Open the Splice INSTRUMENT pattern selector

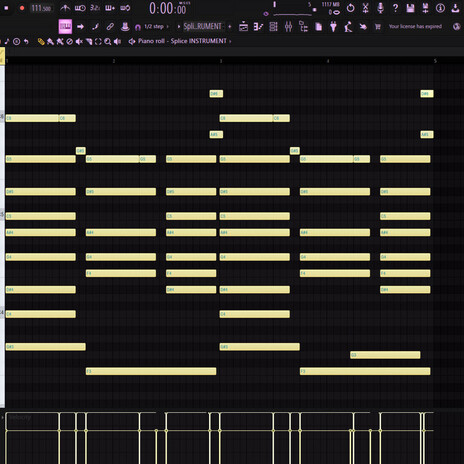[x=203, y=27]
